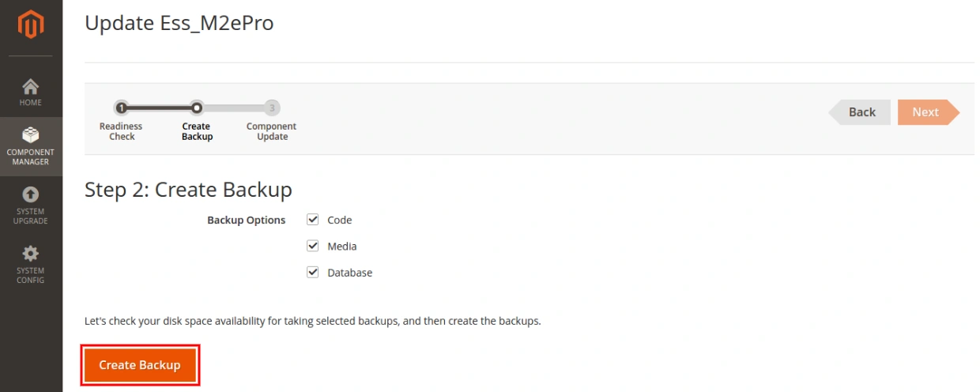Uncheck the Code backup checkbox
The image size is (980, 392).
pyautogui.click(x=313, y=220)
